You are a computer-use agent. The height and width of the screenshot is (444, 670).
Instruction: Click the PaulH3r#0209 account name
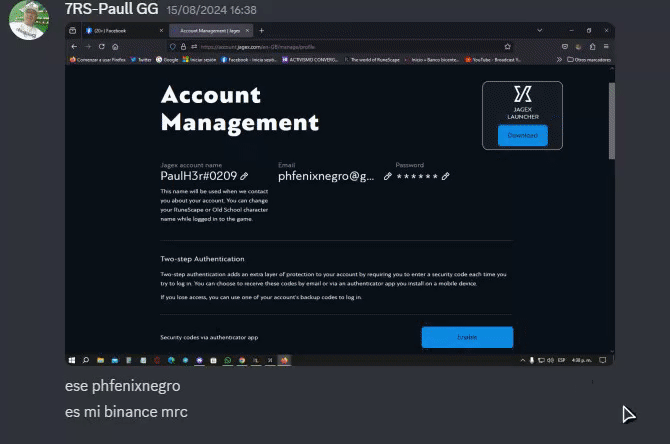coord(199,176)
